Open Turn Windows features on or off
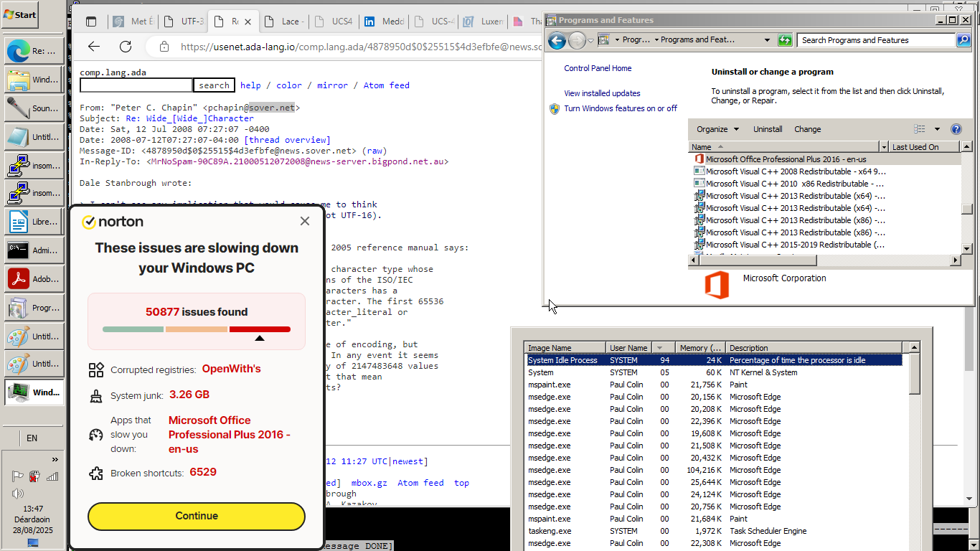This screenshot has width=980, height=551. (x=621, y=108)
